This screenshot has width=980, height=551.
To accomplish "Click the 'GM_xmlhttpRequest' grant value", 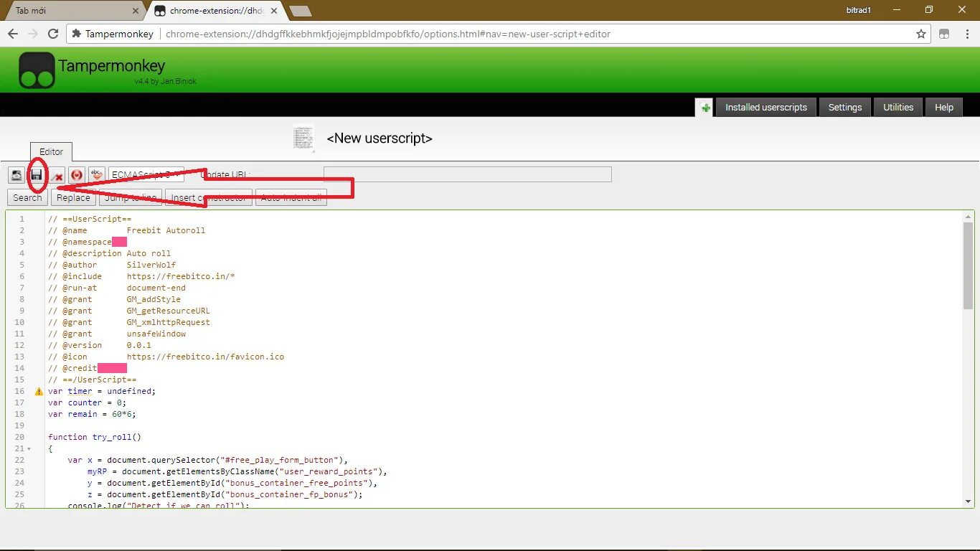I will pos(169,322).
